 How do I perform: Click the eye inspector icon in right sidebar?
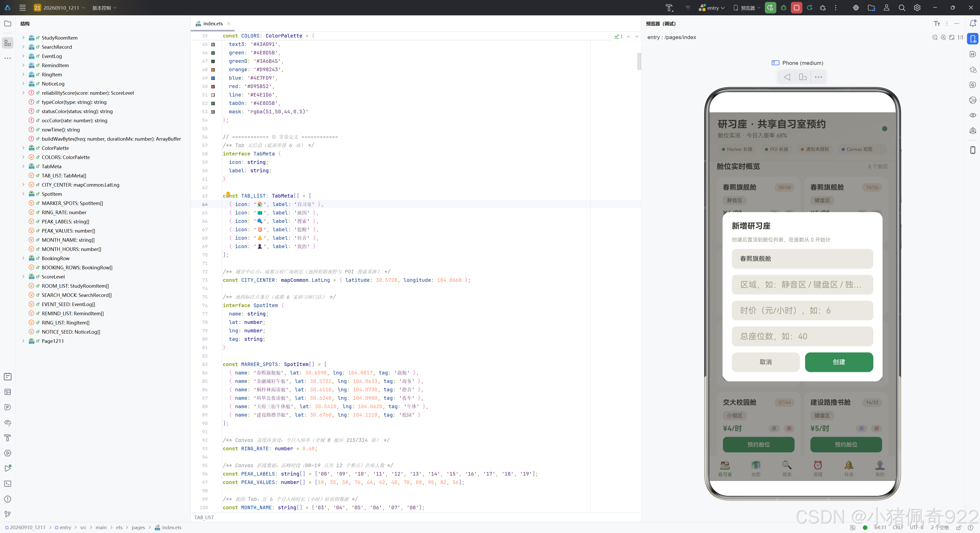pyautogui.click(x=973, y=115)
